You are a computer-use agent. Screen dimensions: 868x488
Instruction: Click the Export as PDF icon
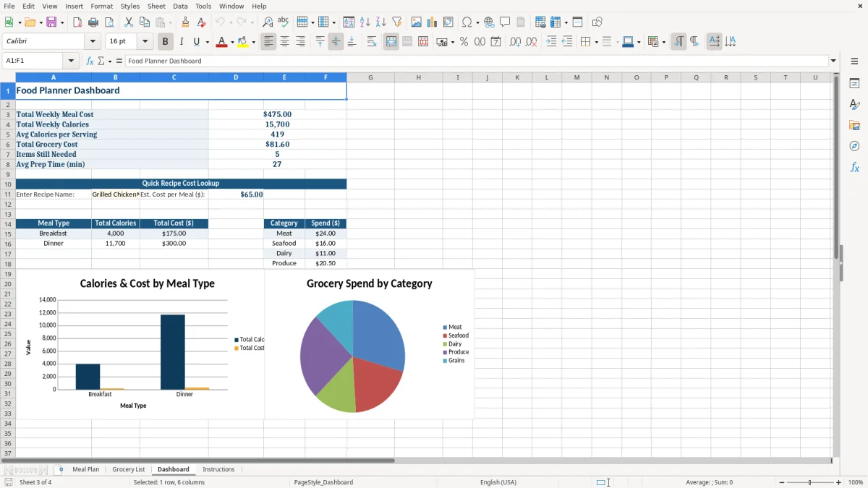pyautogui.click(x=77, y=22)
